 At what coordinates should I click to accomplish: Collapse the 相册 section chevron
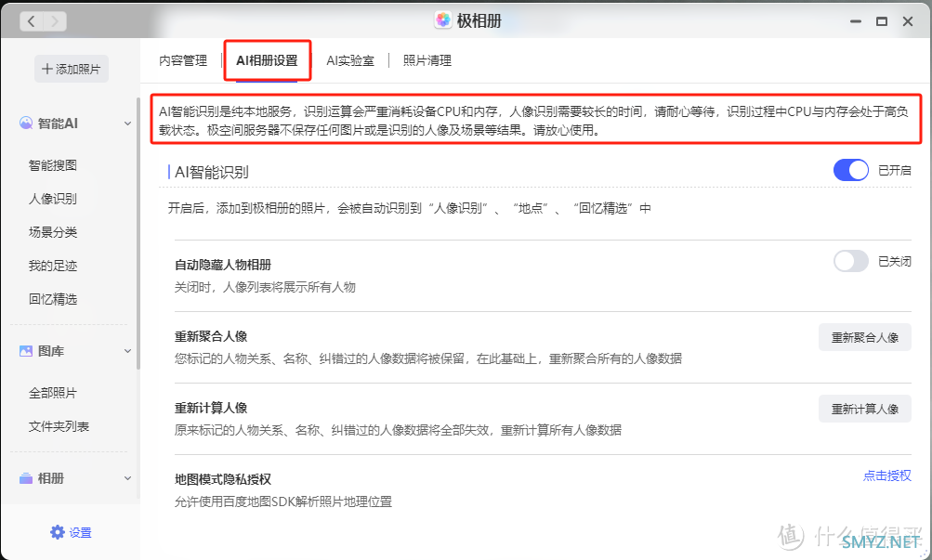coord(127,478)
